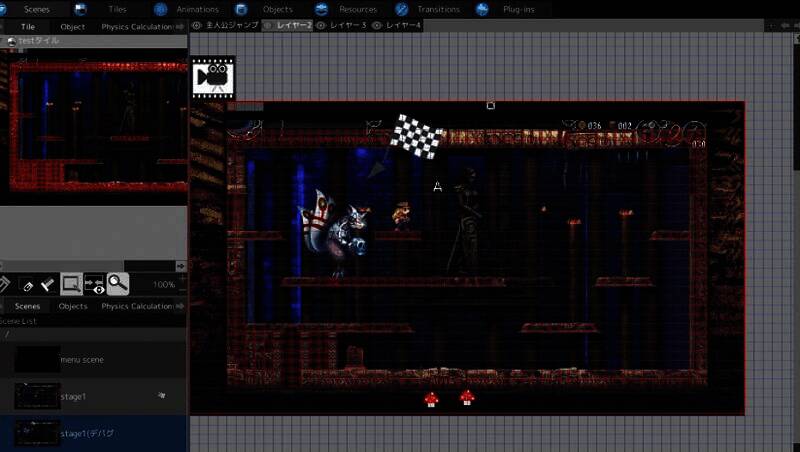The image size is (800, 452).
Task: Select the menu scene thumbnail
Action: 37,359
